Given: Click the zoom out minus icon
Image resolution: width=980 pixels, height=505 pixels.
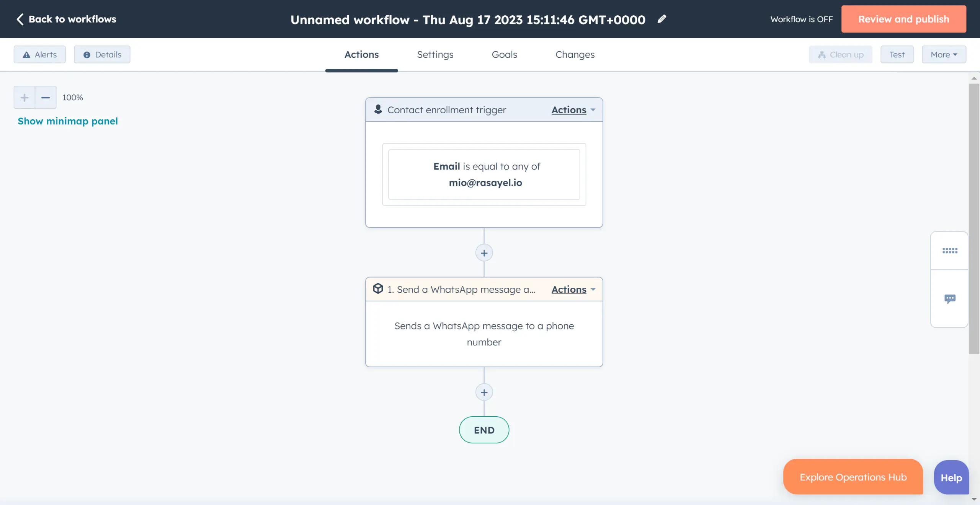Looking at the screenshot, I should click(46, 97).
